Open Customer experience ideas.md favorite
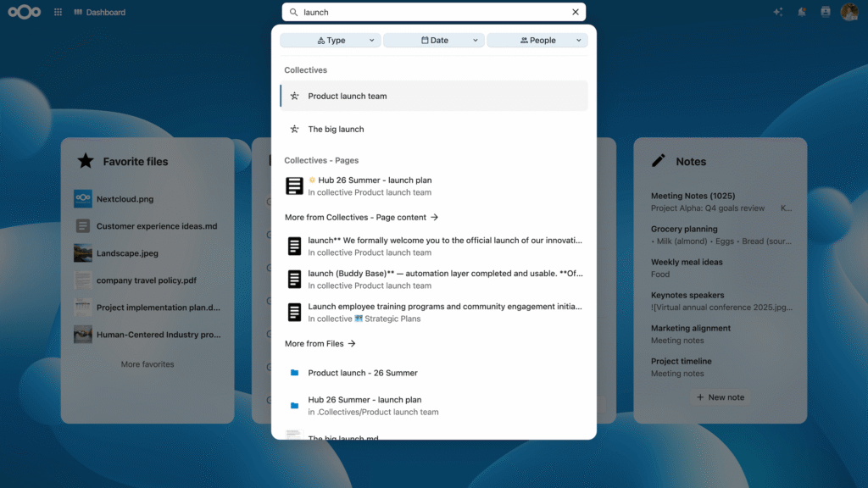Image resolution: width=868 pixels, height=488 pixels. (147, 225)
